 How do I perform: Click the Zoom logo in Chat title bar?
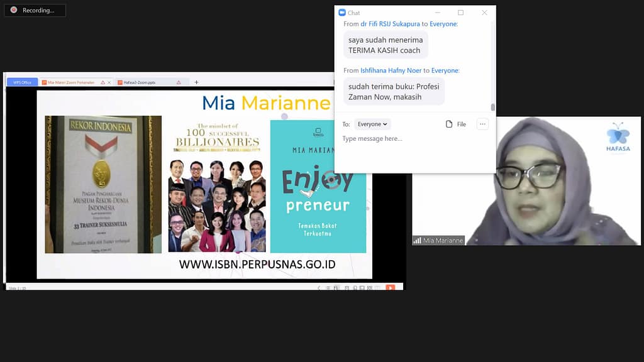342,13
